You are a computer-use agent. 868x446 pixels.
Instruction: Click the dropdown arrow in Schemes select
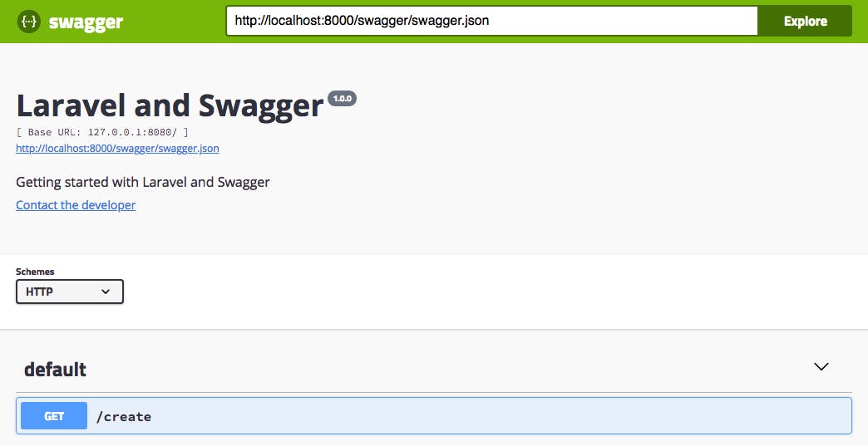click(106, 292)
